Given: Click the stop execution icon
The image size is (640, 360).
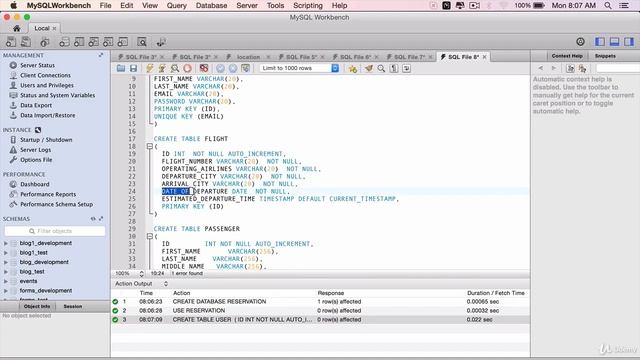Looking at the screenshot, I should [x=187, y=68].
